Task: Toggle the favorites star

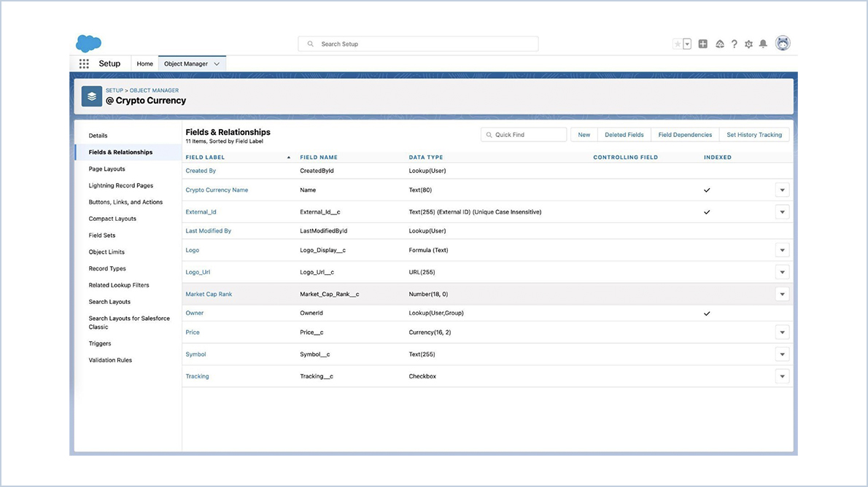Action: [677, 43]
